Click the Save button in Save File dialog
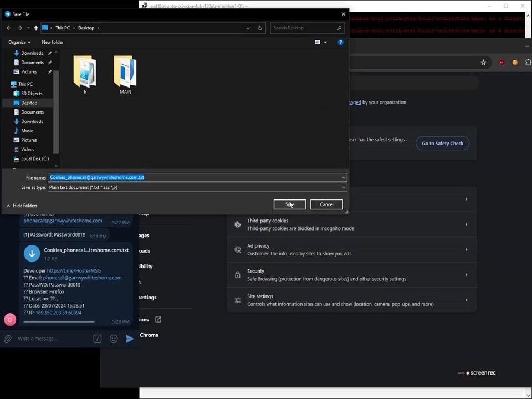This screenshot has height=399, width=532. pos(289,204)
